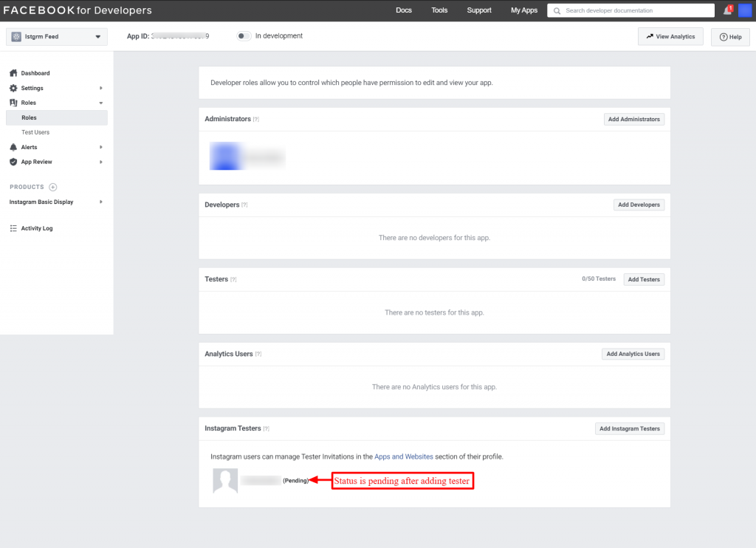Image resolution: width=756 pixels, height=548 pixels.
Task: Click the search magnifier icon
Action: point(557,10)
